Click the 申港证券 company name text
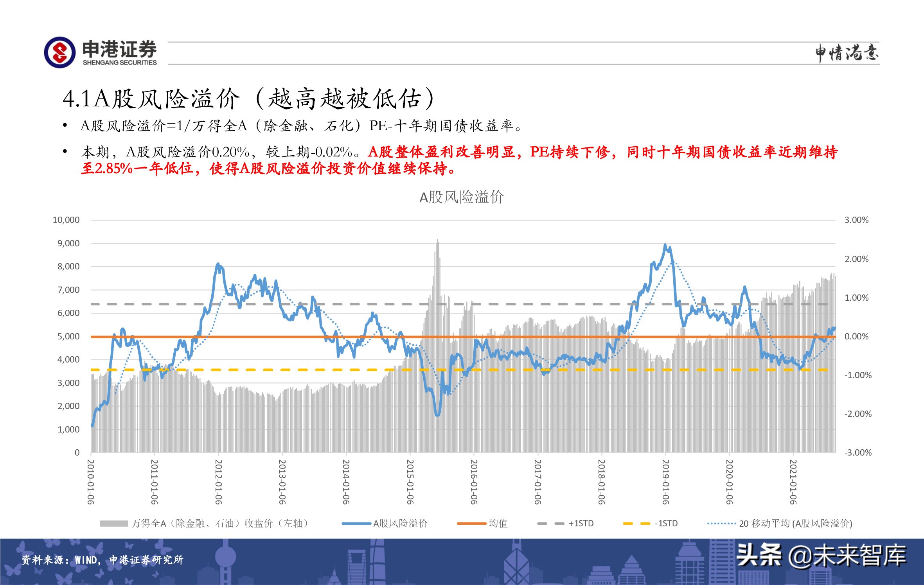The height and width of the screenshot is (585, 924). [x=119, y=49]
